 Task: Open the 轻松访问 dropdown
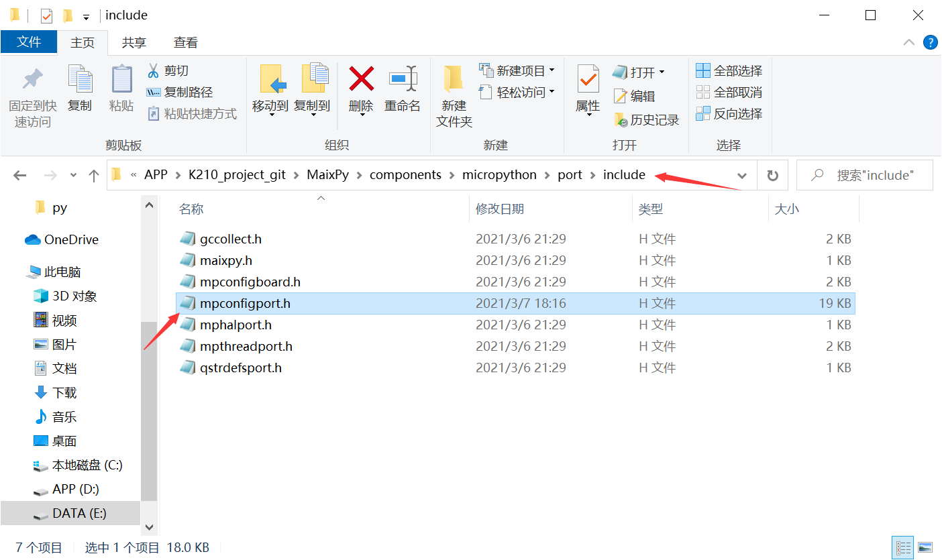517,92
